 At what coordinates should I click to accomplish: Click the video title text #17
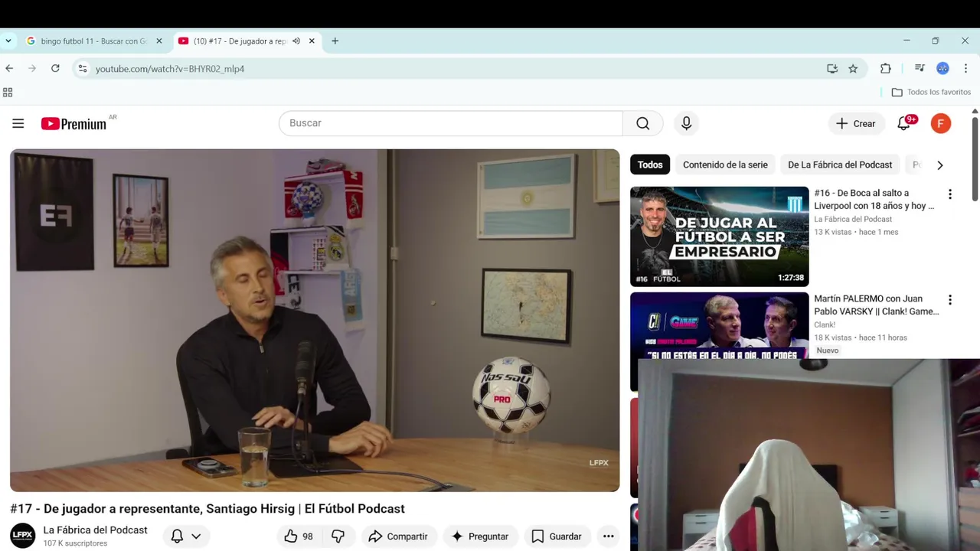[x=207, y=509]
